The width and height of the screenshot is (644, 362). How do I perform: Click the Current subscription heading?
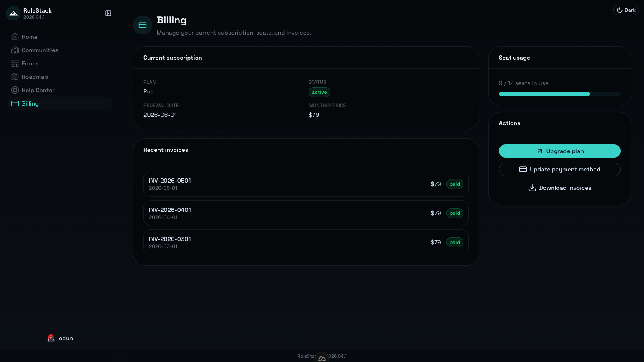point(173,58)
